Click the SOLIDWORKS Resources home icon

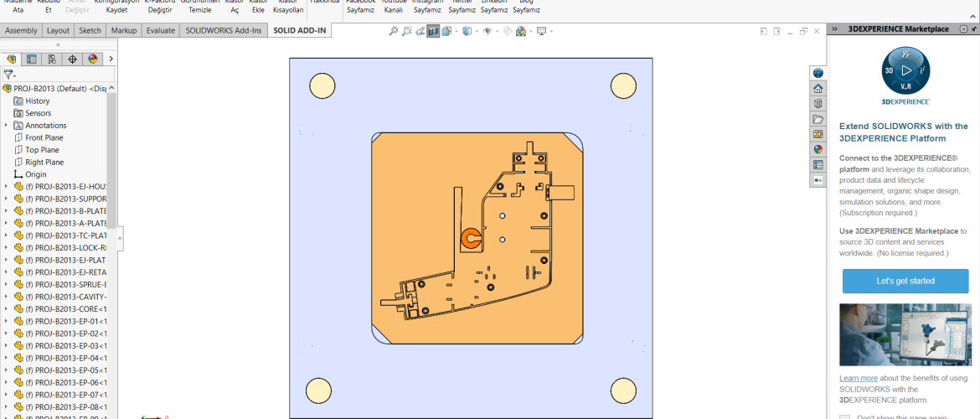[818, 89]
